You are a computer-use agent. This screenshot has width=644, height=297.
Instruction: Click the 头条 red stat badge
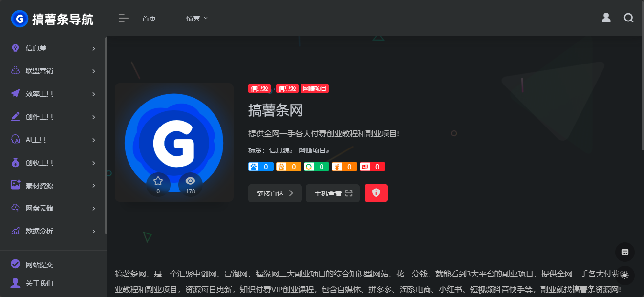tap(372, 166)
